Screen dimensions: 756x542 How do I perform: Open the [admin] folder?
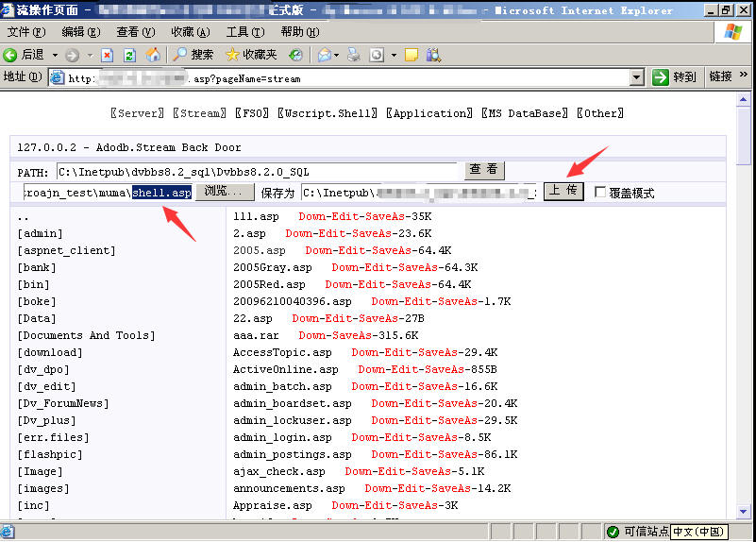point(40,233)
